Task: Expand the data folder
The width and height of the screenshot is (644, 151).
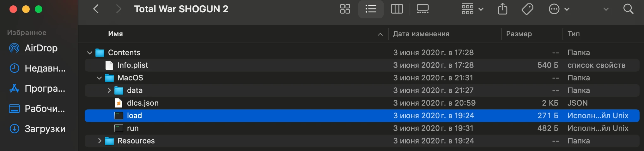Action: point(109,90)
